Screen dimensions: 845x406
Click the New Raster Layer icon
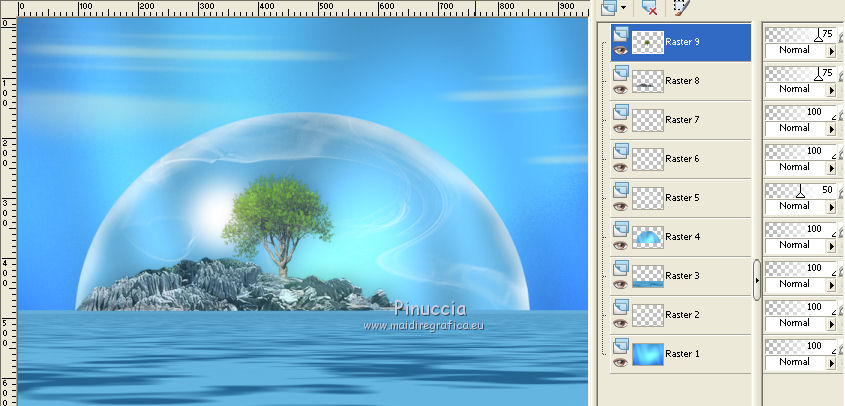[609, 7]
